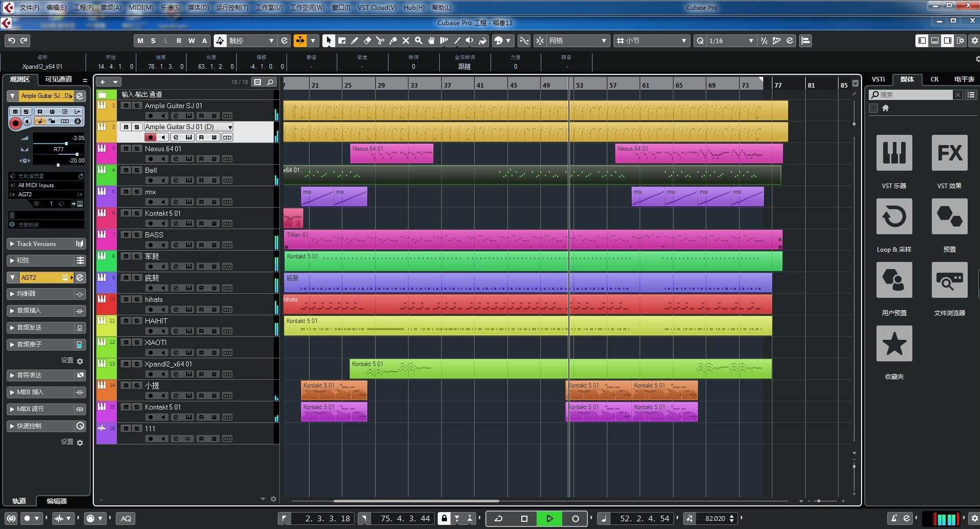The height and width of the screenshot is (529, 980).
Task: Solo the Nexus.64 01 track
Action: [137, 149]
